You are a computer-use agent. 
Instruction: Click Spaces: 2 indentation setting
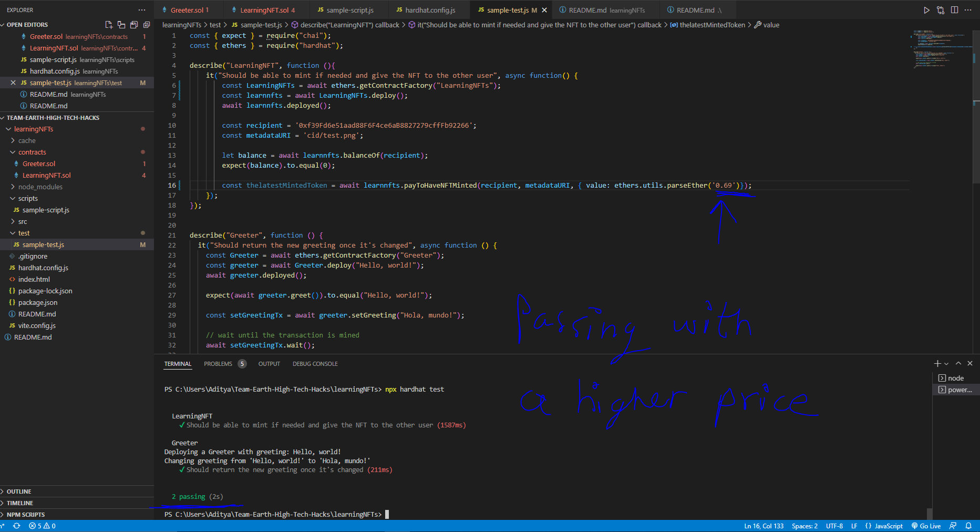coord(804,526)
